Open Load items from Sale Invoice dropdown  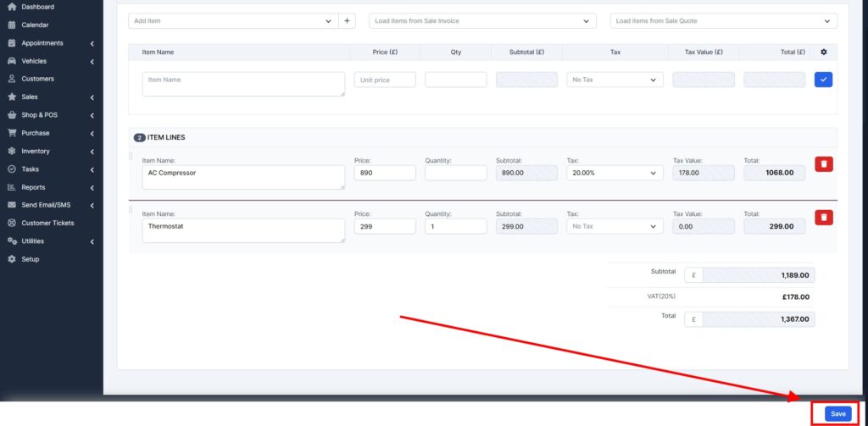pyautogui.click(x=481, y=21)
